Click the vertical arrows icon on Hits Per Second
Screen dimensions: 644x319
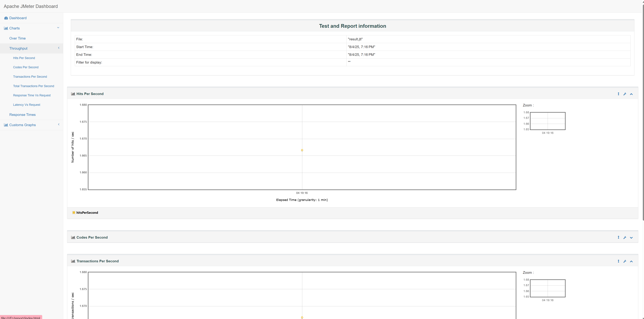tap(618, 94)
